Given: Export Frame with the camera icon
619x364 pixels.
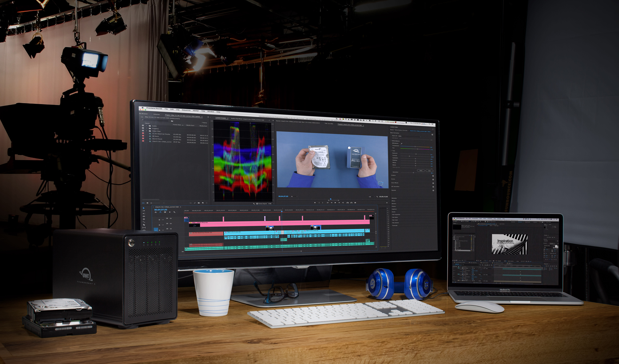Looking at the screenshot, I should pos(355,203).
